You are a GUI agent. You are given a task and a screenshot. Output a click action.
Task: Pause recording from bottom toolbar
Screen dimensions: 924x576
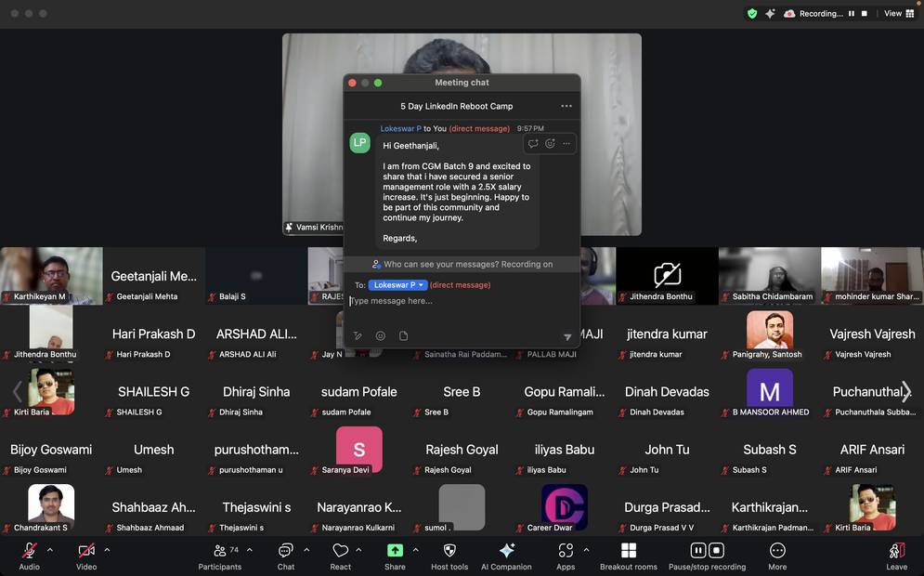coord(697,550)
